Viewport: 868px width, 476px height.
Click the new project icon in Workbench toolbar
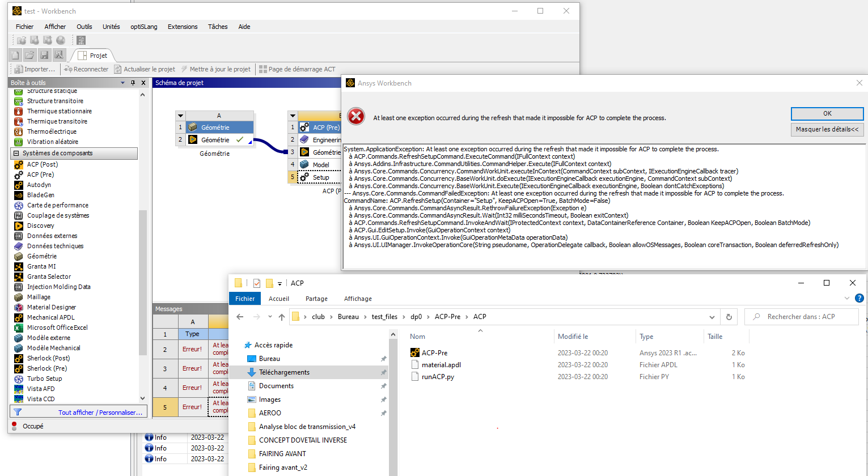(x=15, y=55)
